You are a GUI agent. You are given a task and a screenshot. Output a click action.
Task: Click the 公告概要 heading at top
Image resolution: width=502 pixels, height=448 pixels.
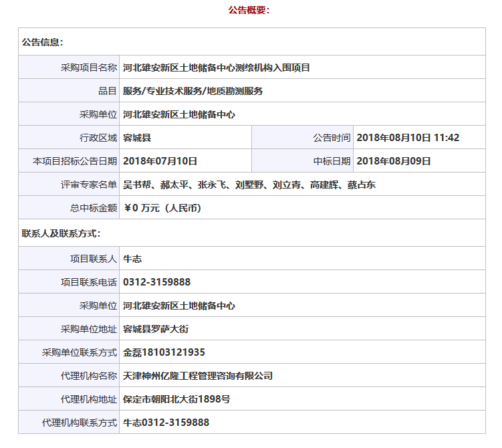(249, 10)
